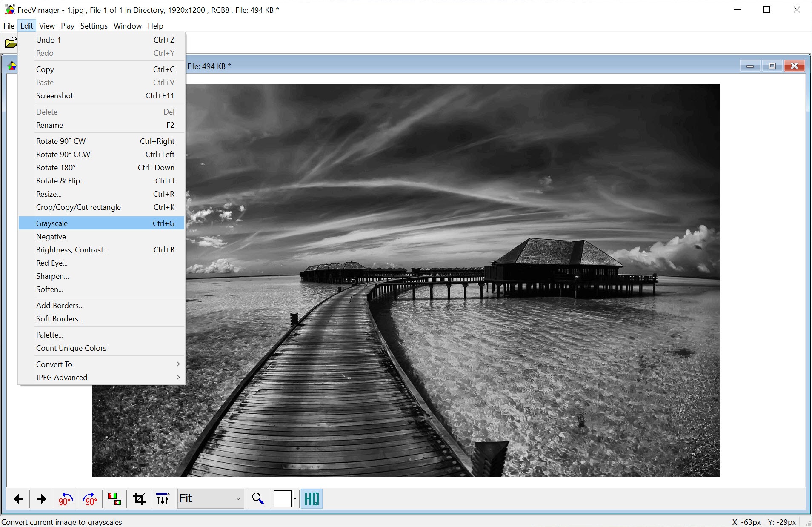
Task: Click the previous image arrow
Action: pos(18,499)
